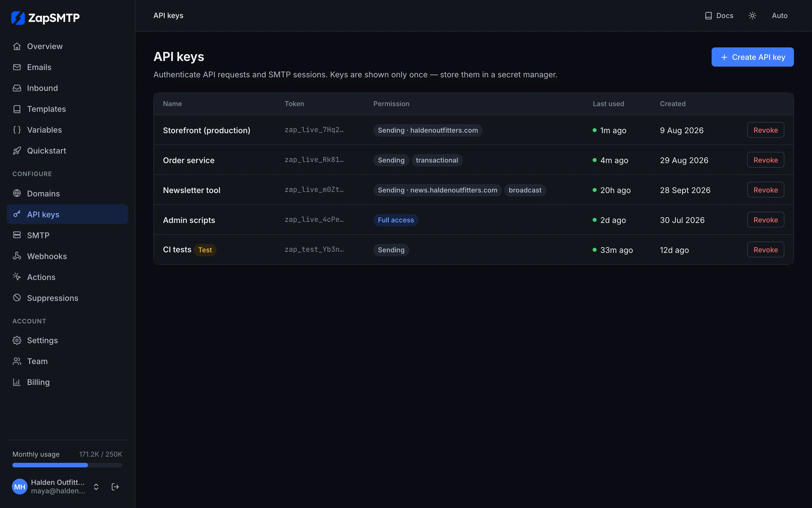Open Variables section
812x508 pixels.
click(x=67, y=130)
